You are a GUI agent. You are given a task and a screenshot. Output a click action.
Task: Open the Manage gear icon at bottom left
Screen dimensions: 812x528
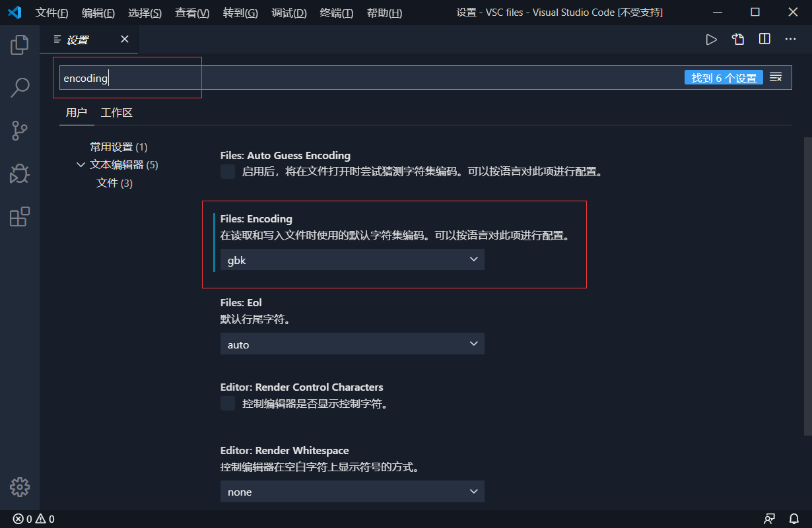coord(19,487)
